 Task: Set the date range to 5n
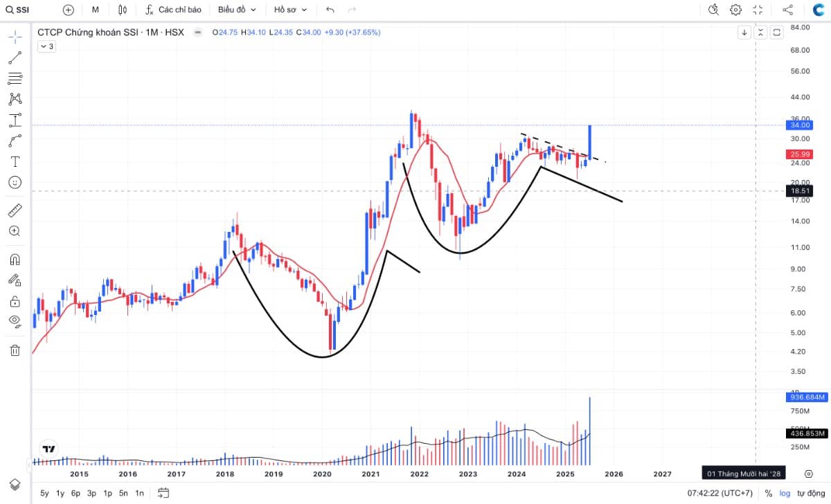123,494
